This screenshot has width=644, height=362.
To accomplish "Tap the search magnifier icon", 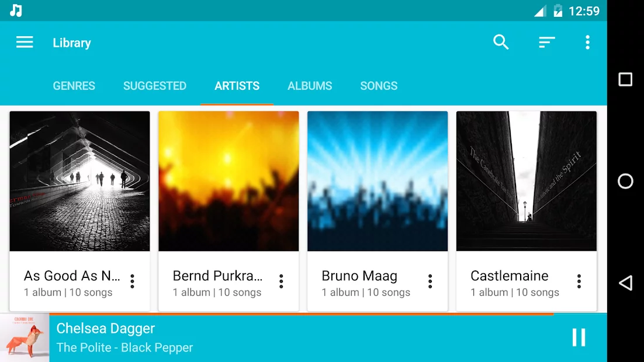I will [x=501, y=42].
